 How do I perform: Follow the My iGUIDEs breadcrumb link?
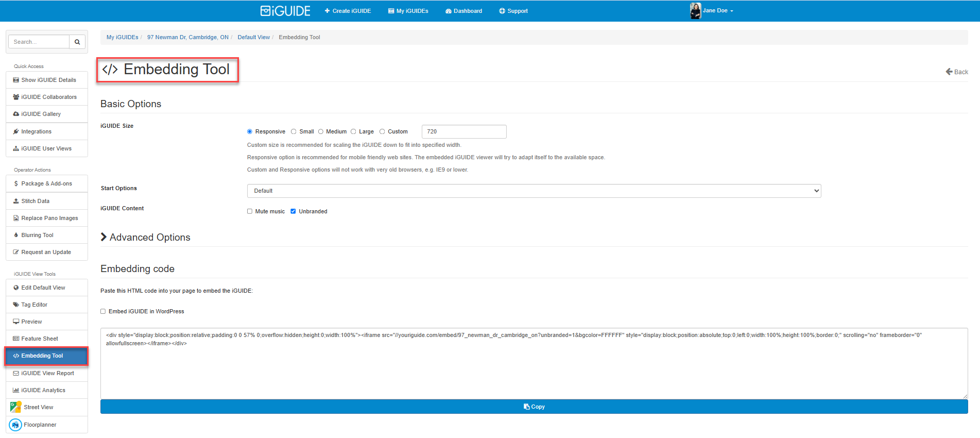click(x=122, y=37)
